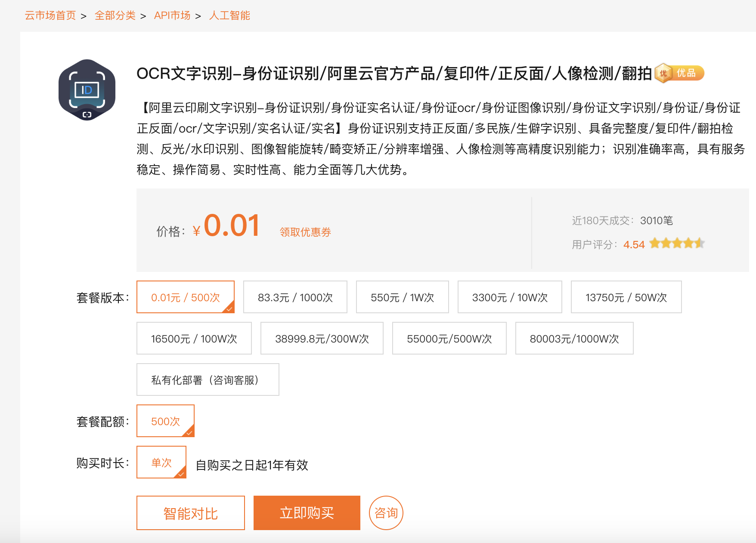
Task: Select the 55000元/500W次 package
Action: point(449,338)
